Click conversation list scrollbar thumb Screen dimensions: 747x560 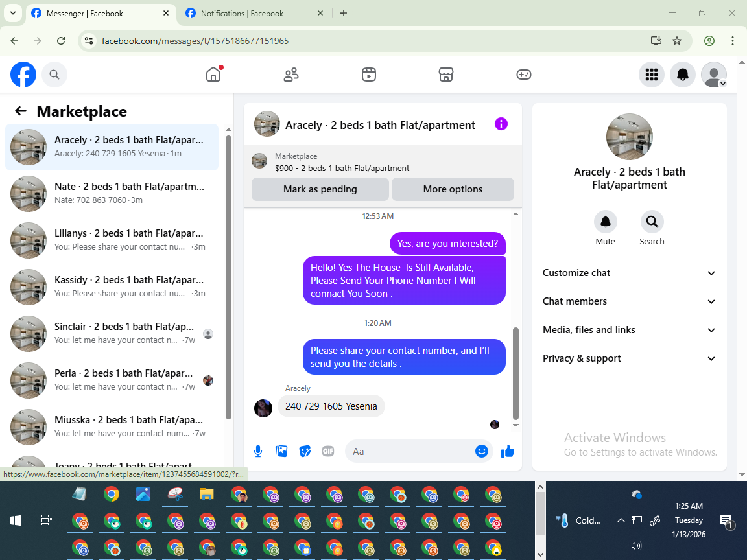tap(228, 277)
